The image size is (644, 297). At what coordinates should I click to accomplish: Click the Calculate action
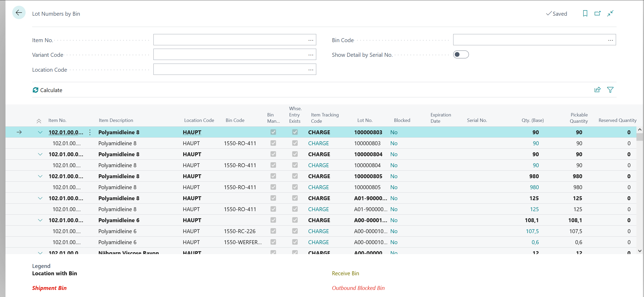tap(47, 90)
